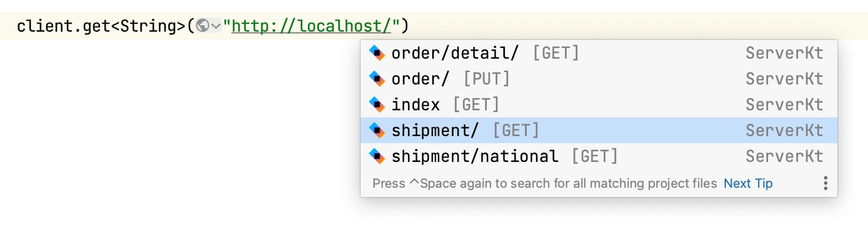
Task: Click the Ktor icon beside shipment/national
Action: pos(376,156)
